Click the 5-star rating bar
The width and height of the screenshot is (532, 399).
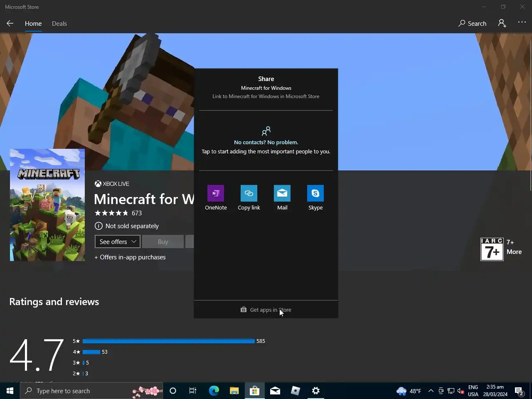[168, 341]
